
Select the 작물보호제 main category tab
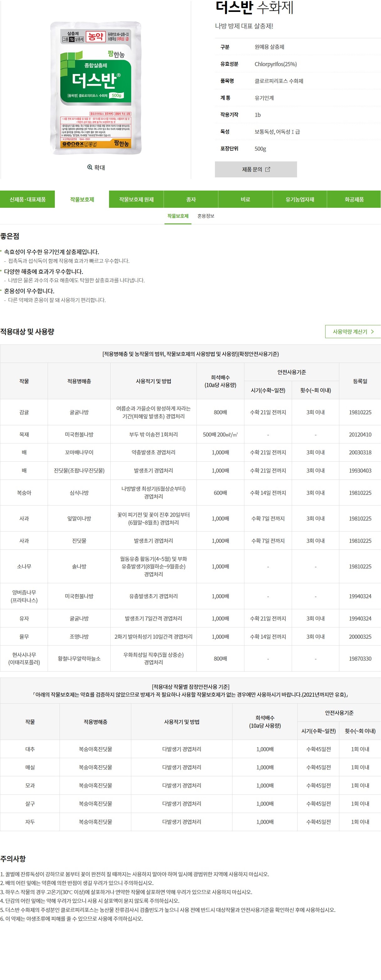pyautogui.click(x=82, y=199)
